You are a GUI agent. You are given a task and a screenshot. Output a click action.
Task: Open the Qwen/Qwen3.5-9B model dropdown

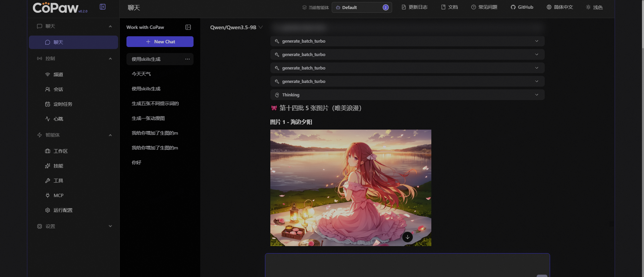pos(236,28)
